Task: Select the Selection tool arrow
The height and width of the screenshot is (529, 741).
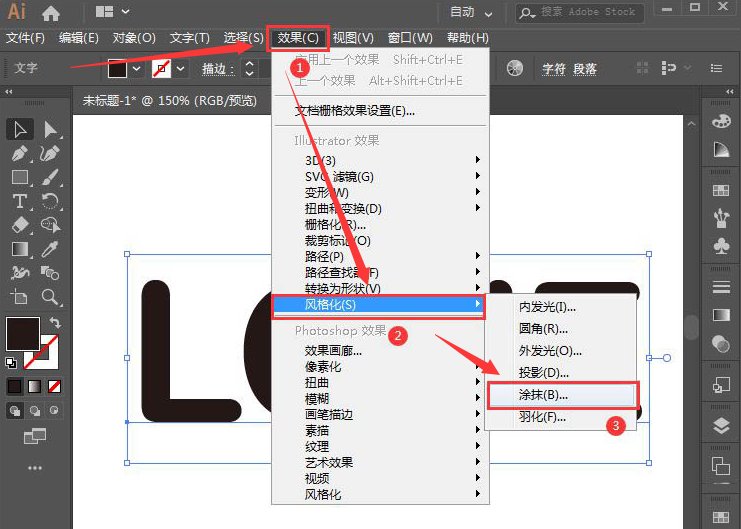Action: click(x=20, y=129)
